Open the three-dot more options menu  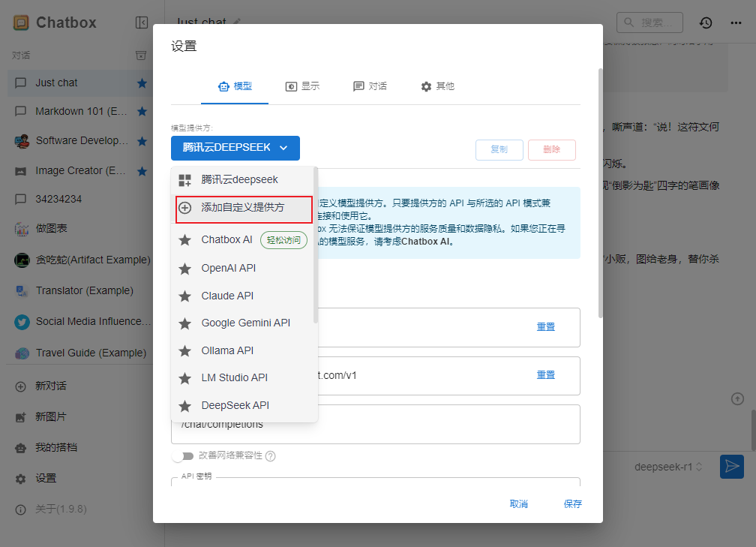(x=736, y=23)
